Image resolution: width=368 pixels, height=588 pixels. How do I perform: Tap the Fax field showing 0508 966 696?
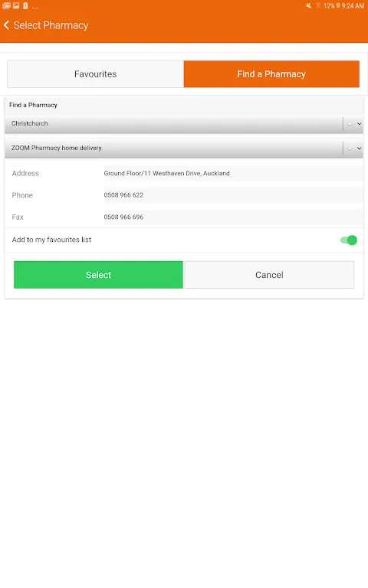233,217
